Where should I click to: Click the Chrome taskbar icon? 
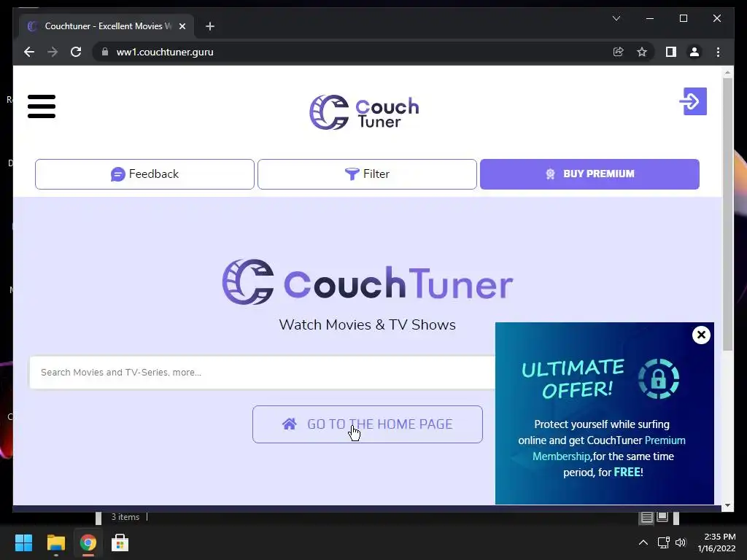click(88, 542)
